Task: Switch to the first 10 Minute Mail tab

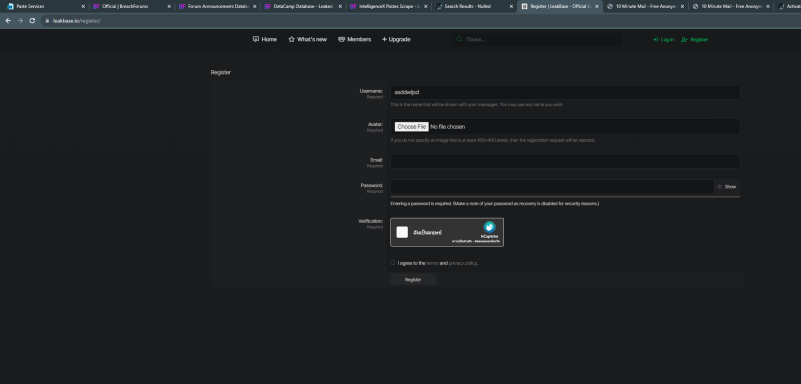Action: pyautogui.click(x=645, y=7)
